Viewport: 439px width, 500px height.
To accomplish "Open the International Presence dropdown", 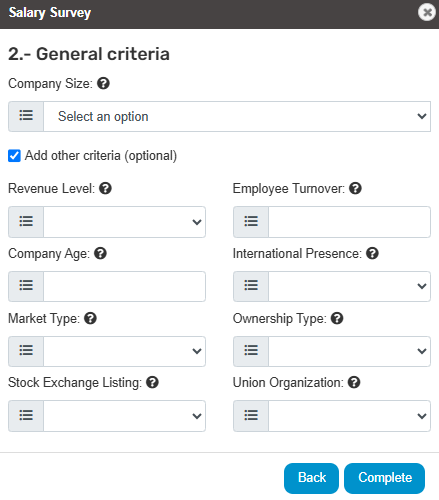I will coord(349,286).
